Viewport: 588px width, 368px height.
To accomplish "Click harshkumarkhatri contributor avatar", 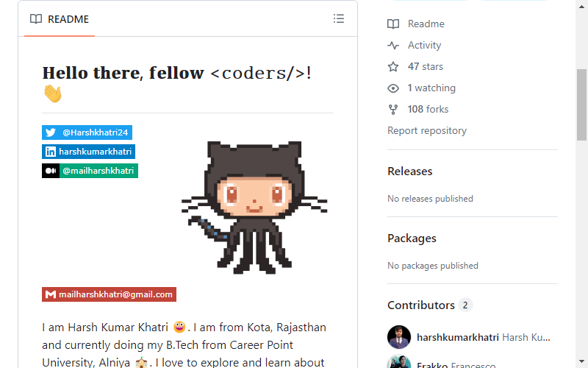I will coord(399,337).
